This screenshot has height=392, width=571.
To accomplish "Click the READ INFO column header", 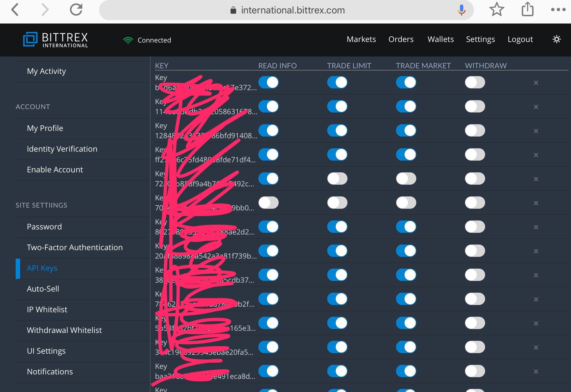I will click(277, 65).
